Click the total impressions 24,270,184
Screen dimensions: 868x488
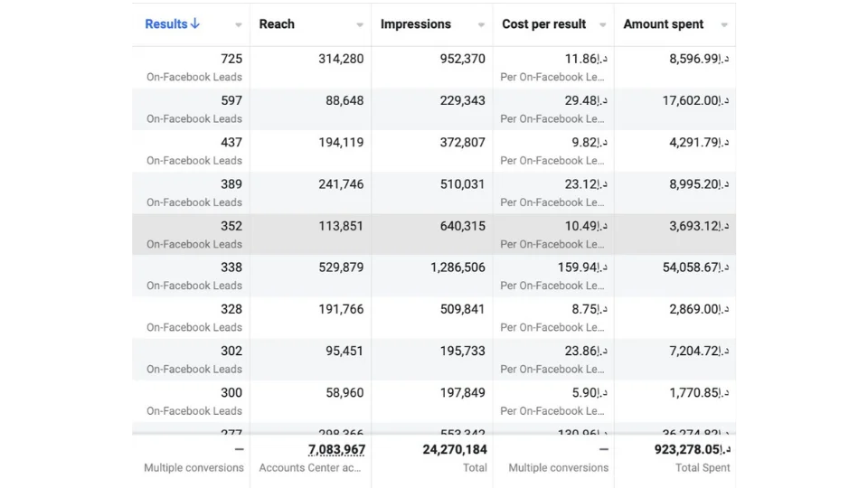point(455,450)
